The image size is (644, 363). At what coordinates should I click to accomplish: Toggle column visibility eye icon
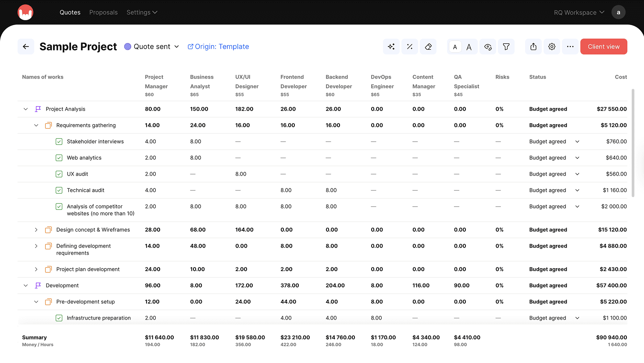click(x=488, y=47)
